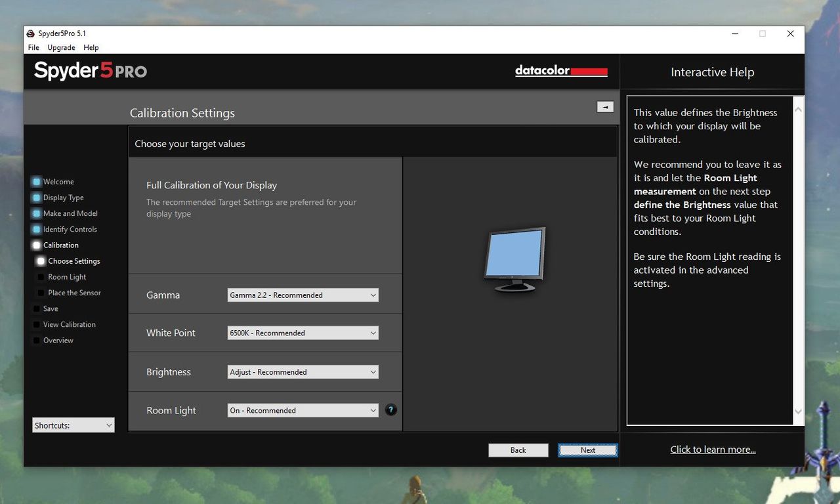The width and height of the screenshot is (840, 504).
Task: Click the Spyder5PRO logo
Action: pyautogui.click(x=91, y=71)
